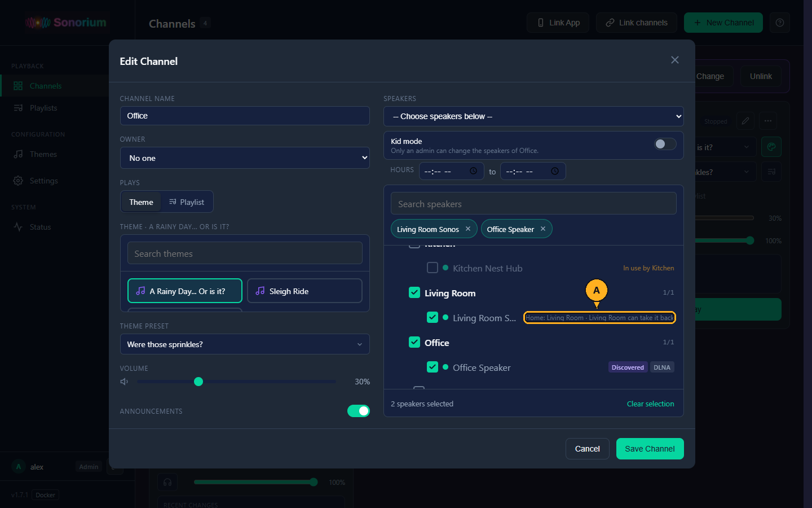Open the Choose speakers below dropdown
This screenshot has width=812, height=508.
533,116
